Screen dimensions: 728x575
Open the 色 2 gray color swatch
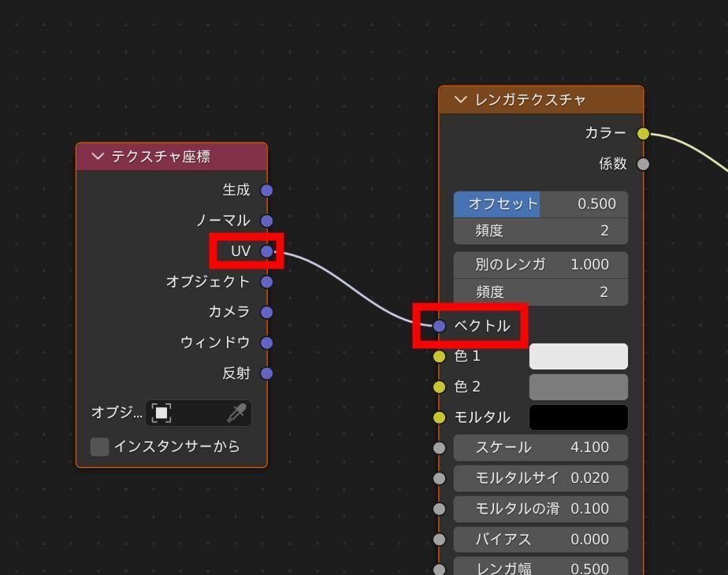coord(578,387)
